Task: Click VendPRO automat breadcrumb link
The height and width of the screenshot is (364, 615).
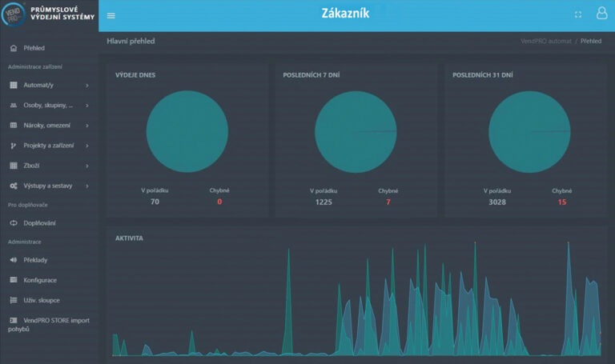Action: coord(545,41)
